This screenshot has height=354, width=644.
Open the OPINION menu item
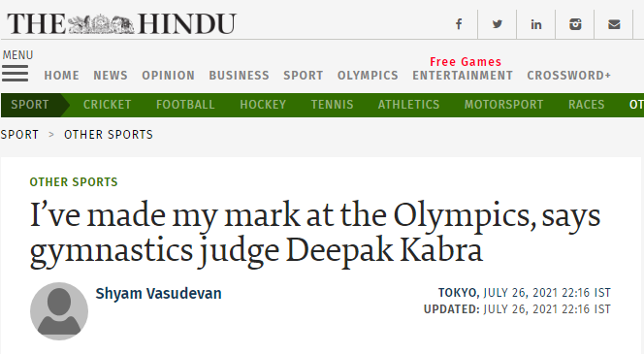click(x=169, y=76)
